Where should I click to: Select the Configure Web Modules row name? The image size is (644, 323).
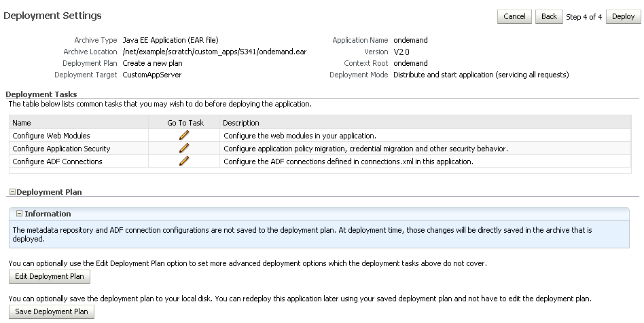click(52, 136)
